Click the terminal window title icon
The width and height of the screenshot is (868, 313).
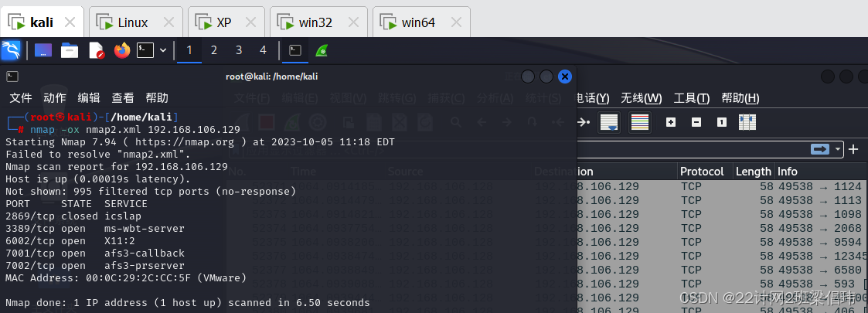click(12, 77)
